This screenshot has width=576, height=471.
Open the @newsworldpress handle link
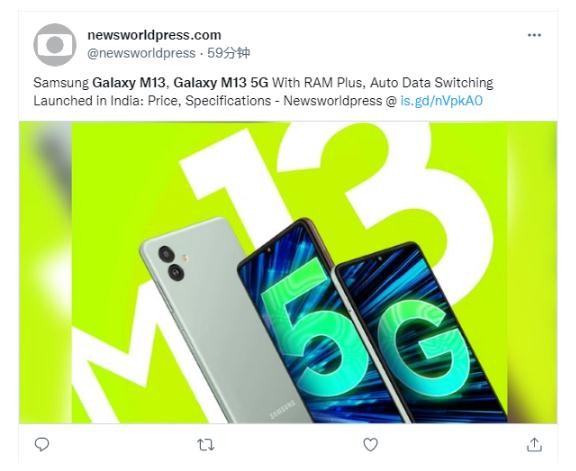pos(141,53)
